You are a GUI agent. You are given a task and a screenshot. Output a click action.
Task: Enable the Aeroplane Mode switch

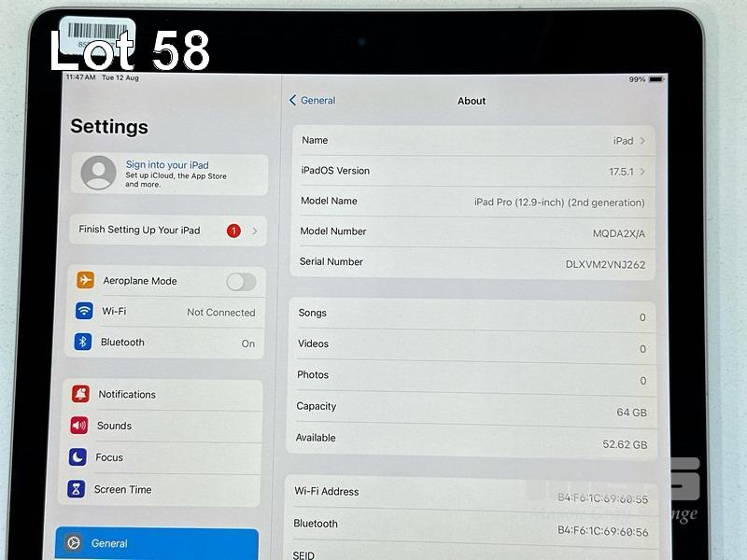coord(241,282)
